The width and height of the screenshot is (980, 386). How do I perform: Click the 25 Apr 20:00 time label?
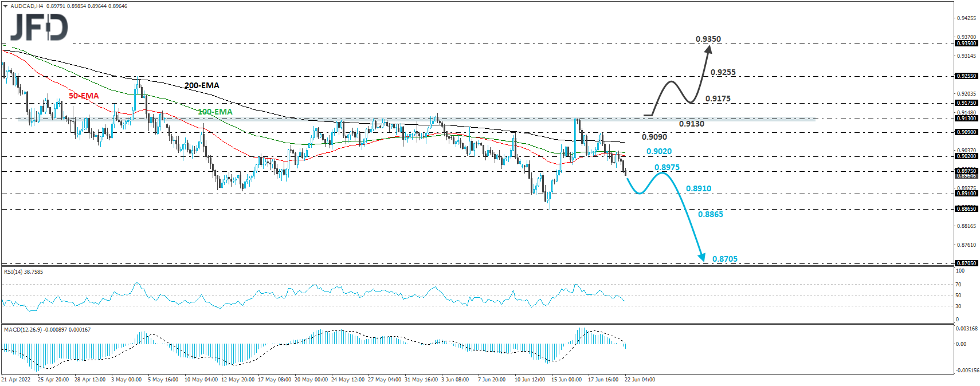point(53,380)
